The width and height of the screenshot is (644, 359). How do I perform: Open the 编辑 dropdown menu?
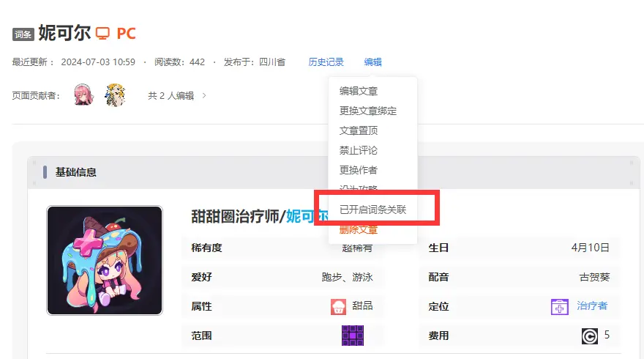point(372,62)
